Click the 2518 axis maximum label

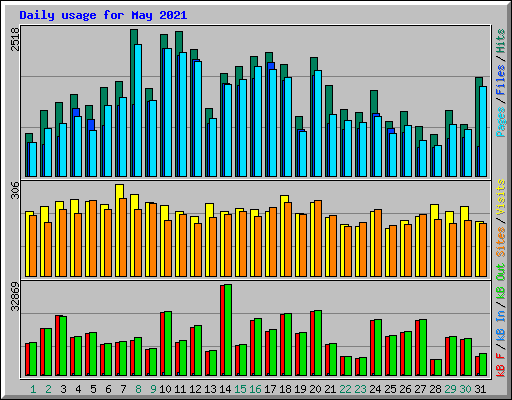click(15, 39)
